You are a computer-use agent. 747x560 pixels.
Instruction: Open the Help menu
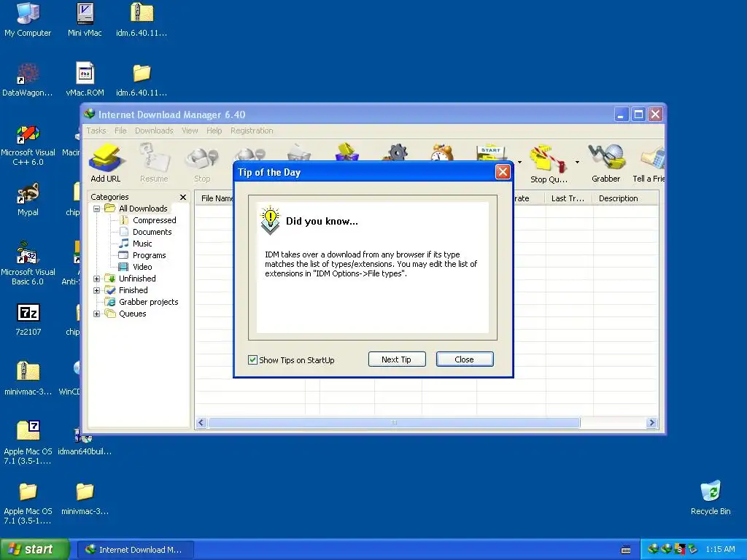[x=214, y=131]
